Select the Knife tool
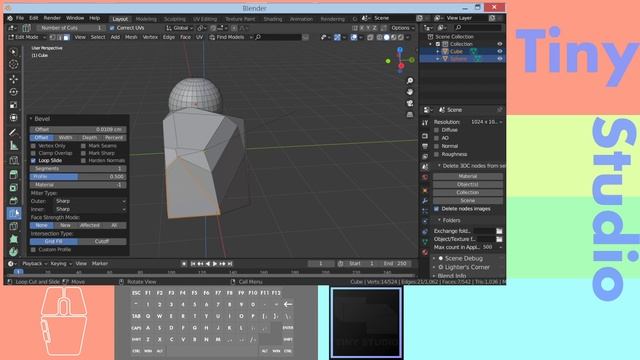 (13, 226)
